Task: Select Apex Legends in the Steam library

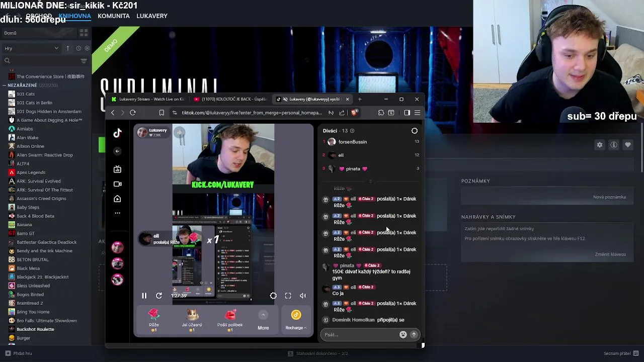Action: coord(31,172)
